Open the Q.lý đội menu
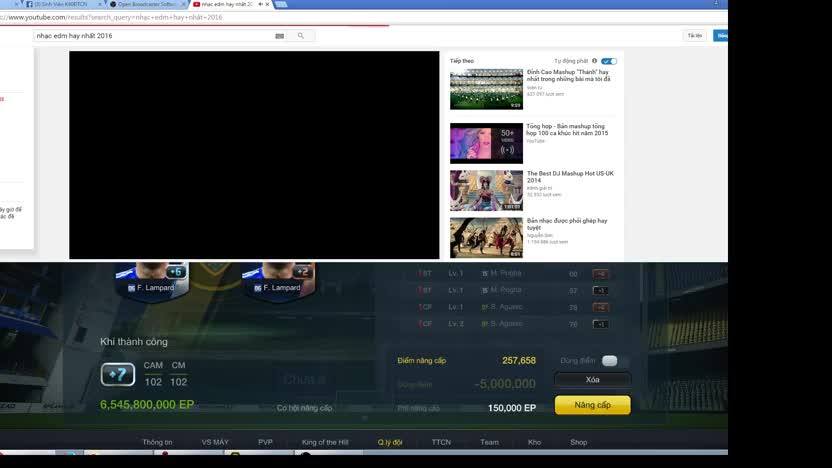This screenshot has width=832, height=468. [390, 442]
